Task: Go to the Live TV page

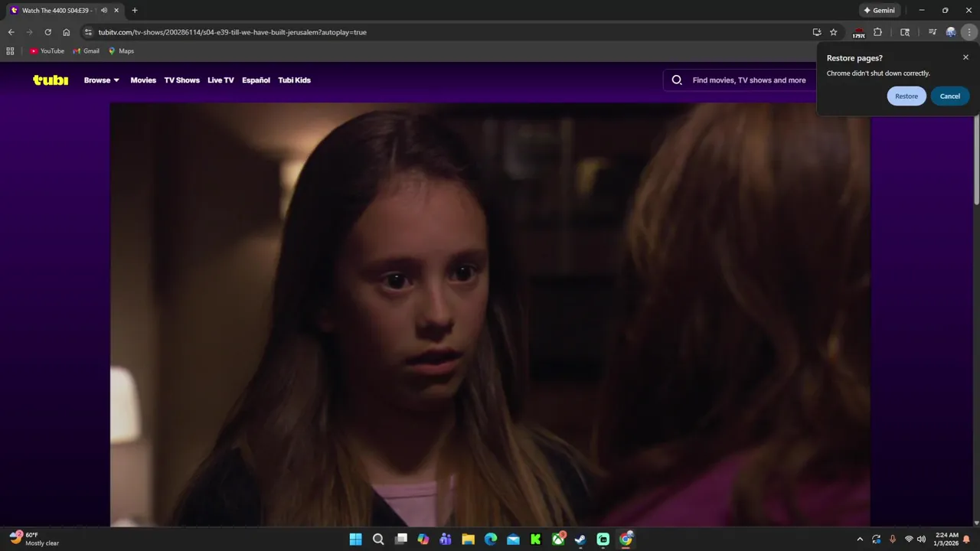Action: click(x=220, y=80)
